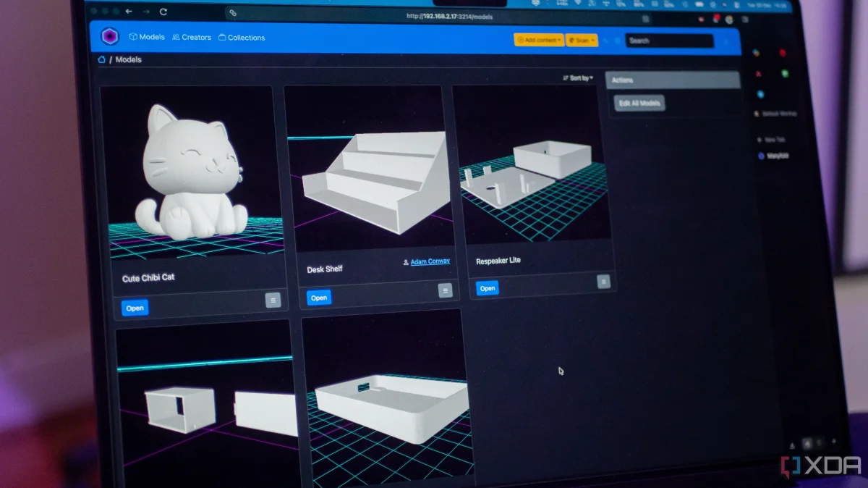Click Open on the Respeaker Lite model
This screenshot has height=488, width=868.
pos(486,288)
